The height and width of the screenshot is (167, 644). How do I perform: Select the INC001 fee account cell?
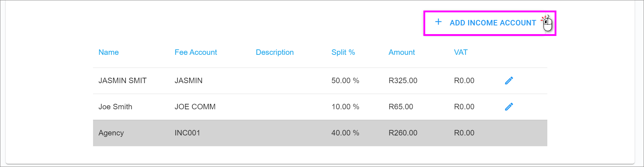[x=187, y=133]
